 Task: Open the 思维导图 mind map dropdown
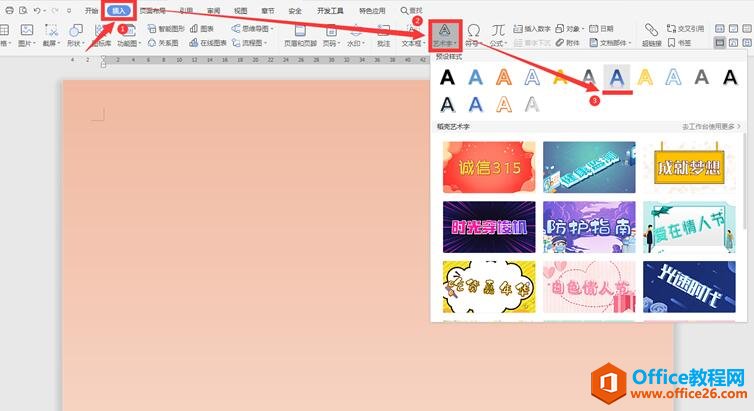pyautogui.click(x=252, y=29)
